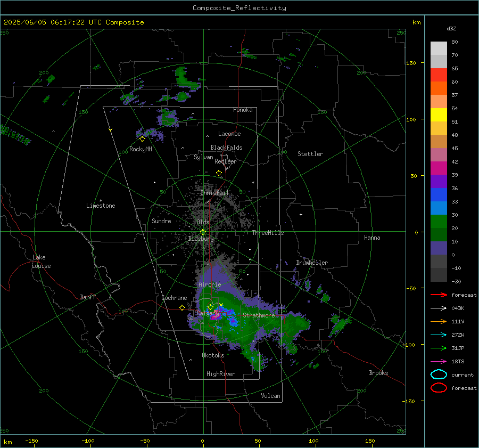Click the orange swatch between 60 and 57
Image resolution: width=479 pixels, height=448 pixels.
point(439,88)
